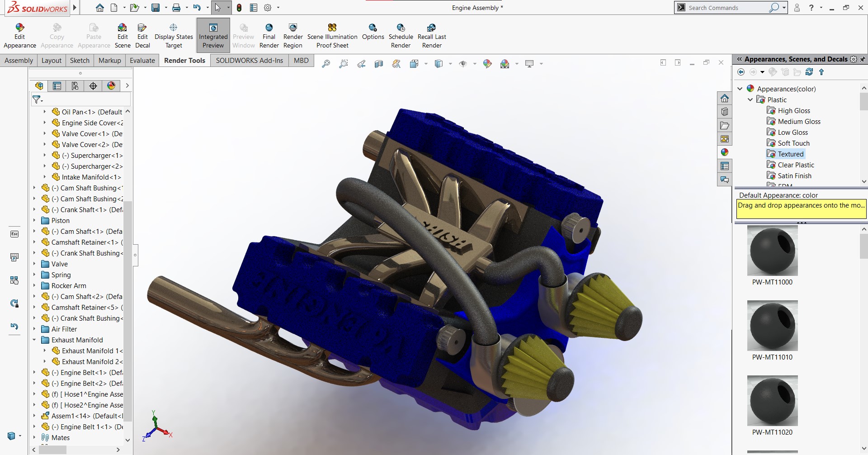
Task: Click the Save icon in the title bar
Action: point(156,8)
